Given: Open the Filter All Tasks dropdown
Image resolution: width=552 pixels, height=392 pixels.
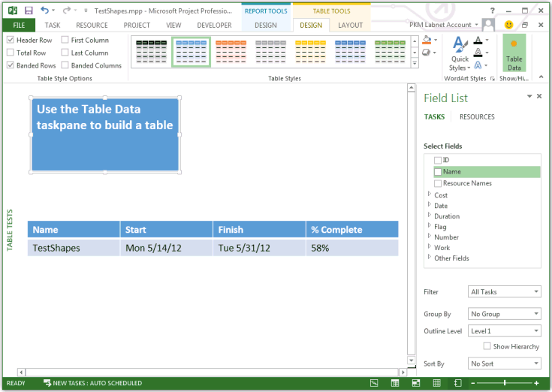Looking at the screenshot, I should click(x=504, y=291).
